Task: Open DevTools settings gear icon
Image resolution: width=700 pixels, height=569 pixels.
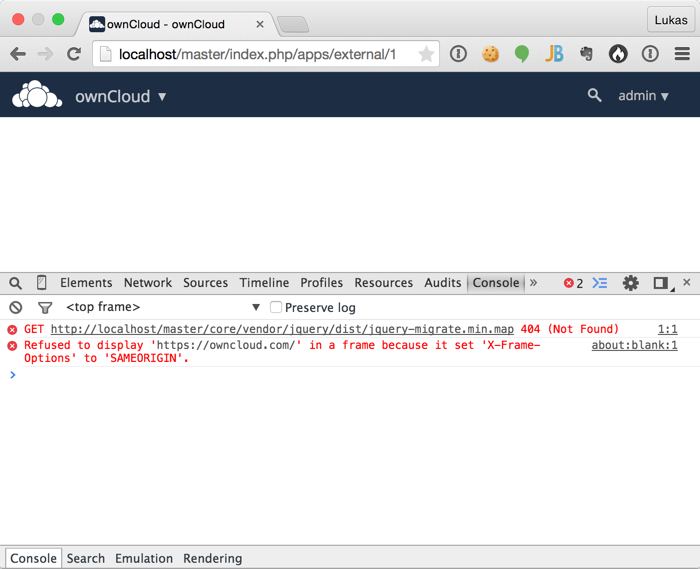Action: (x=630, y=283)
